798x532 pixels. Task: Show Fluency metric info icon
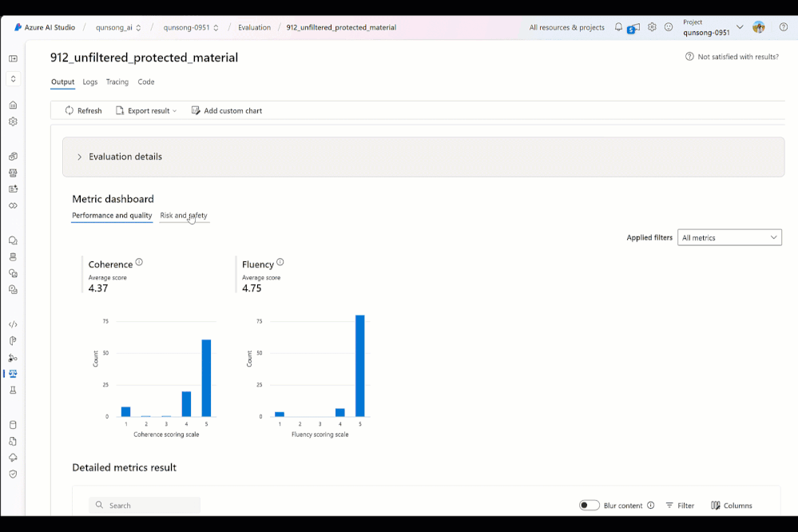pos(280,262)
